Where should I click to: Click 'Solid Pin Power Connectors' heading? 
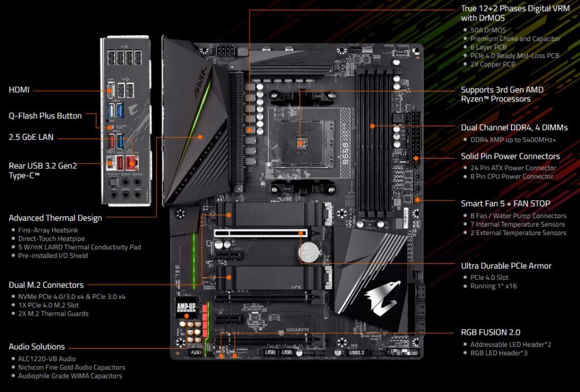(x=510, y=156)
